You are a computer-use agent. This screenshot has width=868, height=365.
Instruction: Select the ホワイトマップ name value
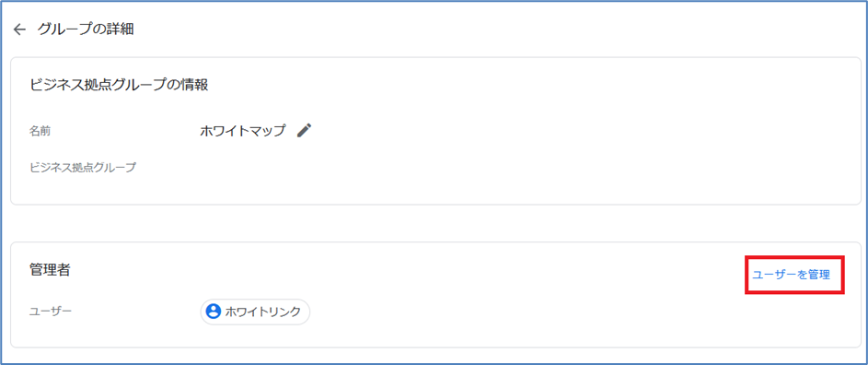(x=243, y=131)
